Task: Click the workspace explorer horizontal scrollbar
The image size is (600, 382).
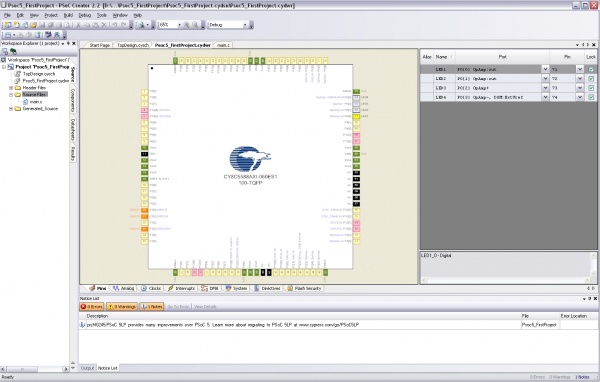Action: point(34,369)
